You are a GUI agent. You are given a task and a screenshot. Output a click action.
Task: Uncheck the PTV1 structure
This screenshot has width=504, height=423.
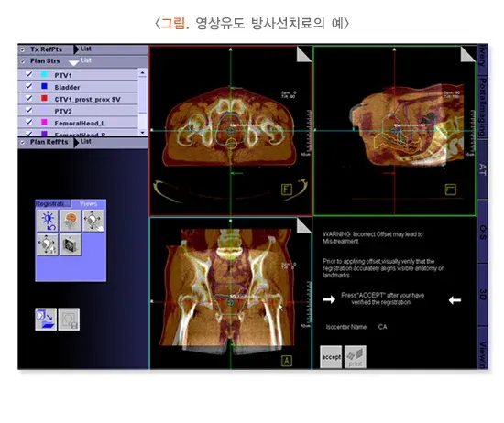click(x=29, y=74)
